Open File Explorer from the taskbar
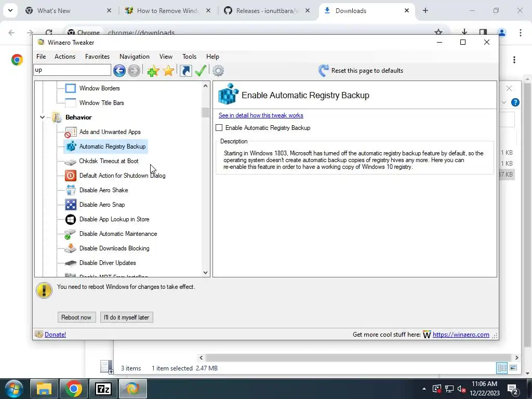532x399 pixels. coord(44,389)
